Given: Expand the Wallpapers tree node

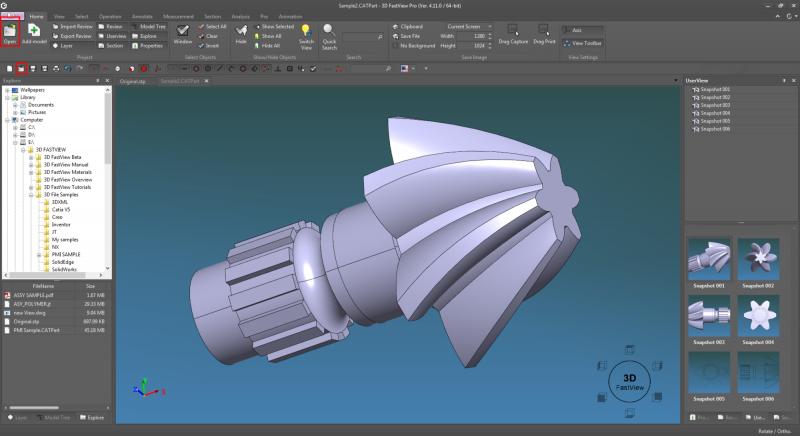Looking at the screenshot, I should click(7, 90).
